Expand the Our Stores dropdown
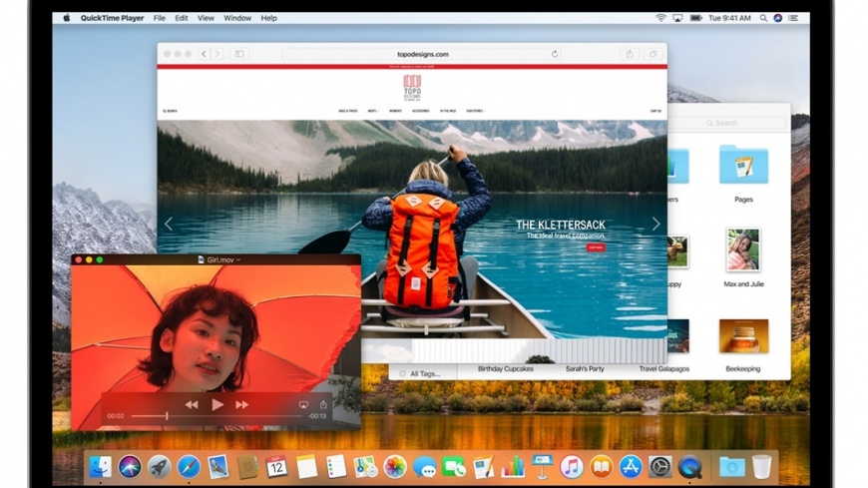 (x=476, y=112)
